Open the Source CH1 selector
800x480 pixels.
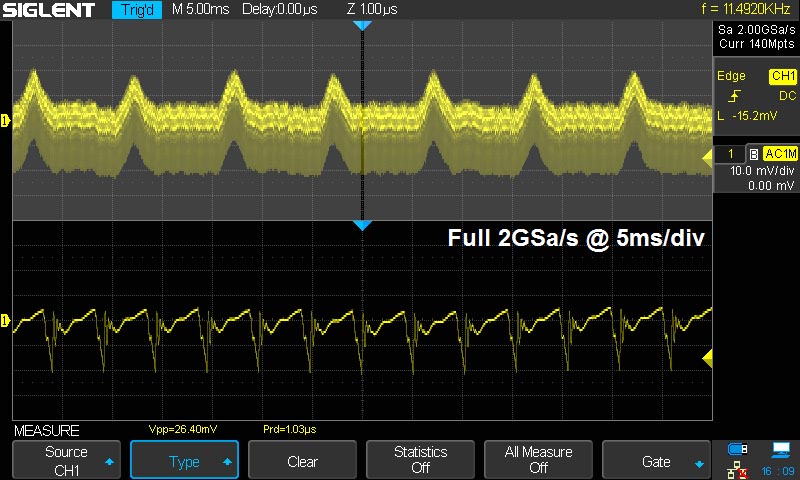[66, 461]
